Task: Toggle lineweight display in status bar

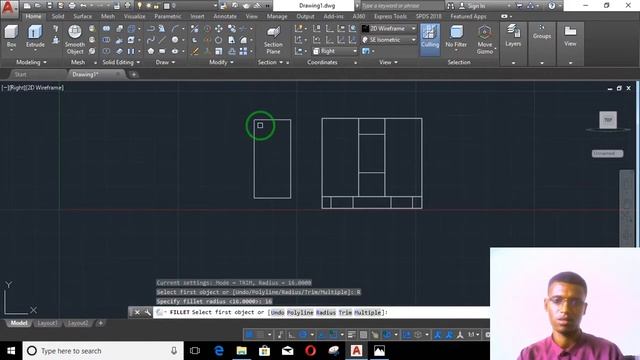Action: coord(351,335)
